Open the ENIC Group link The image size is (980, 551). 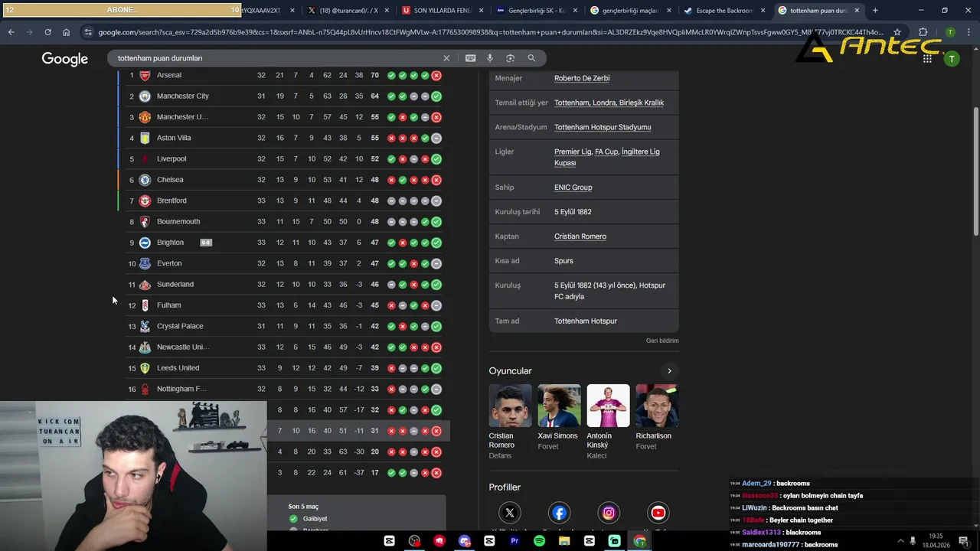coord(573,187)
